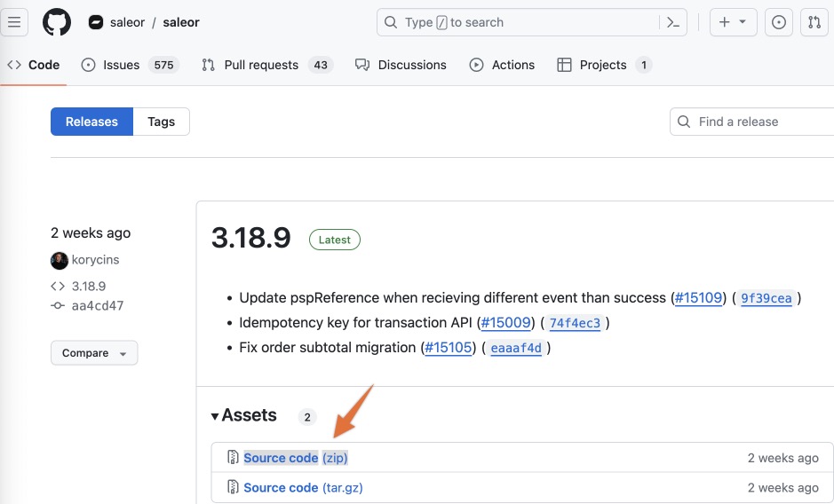Click korycins avatar image
The height and width of the screenshot is (504, 834).
59,261
